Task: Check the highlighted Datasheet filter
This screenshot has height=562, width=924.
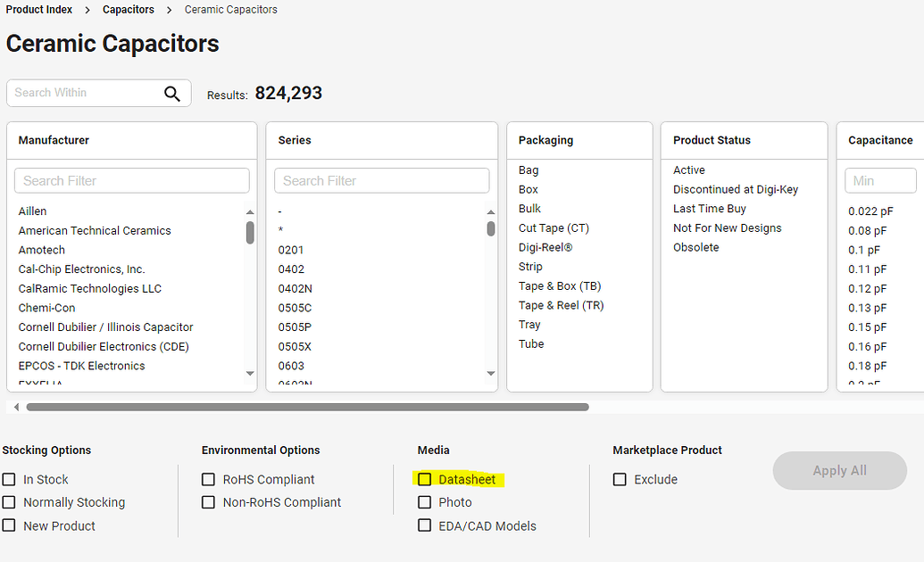Action: 424,479
